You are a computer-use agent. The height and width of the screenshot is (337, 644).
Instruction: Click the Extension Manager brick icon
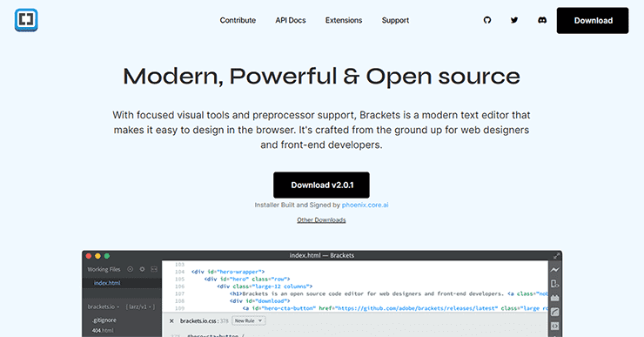pos(555,298)
